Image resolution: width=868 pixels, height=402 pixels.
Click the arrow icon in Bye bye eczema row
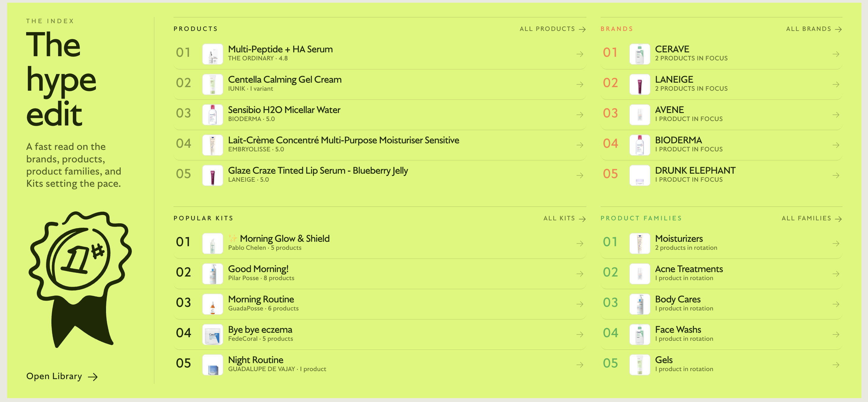pos(580,335)
